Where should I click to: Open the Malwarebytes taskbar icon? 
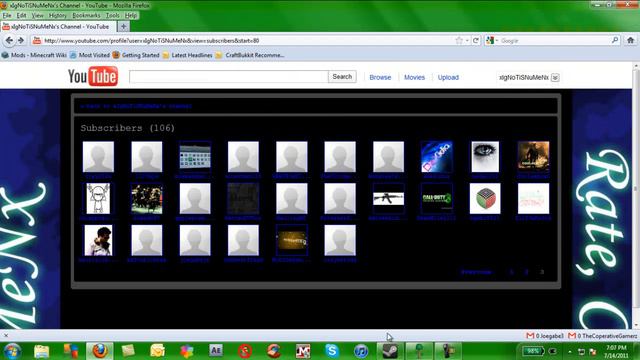[x=302, y=351]
